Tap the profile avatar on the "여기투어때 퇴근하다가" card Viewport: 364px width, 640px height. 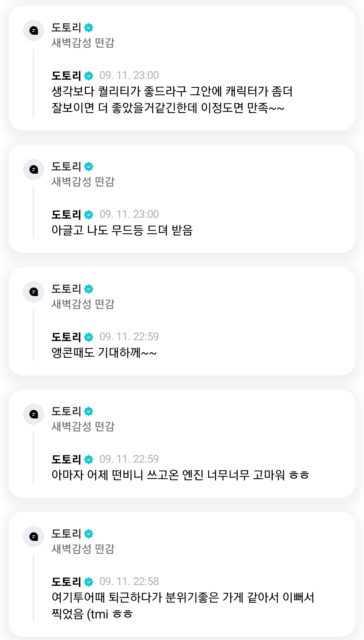tap(33, 536)
